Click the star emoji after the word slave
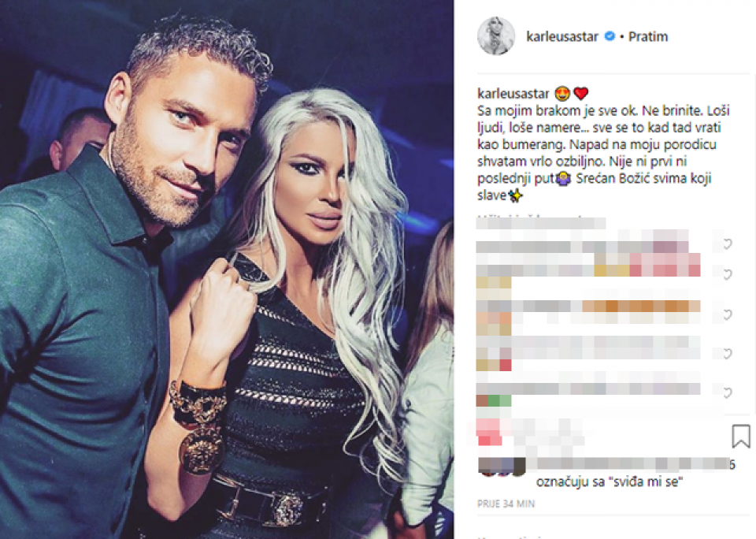 point(515,195)
